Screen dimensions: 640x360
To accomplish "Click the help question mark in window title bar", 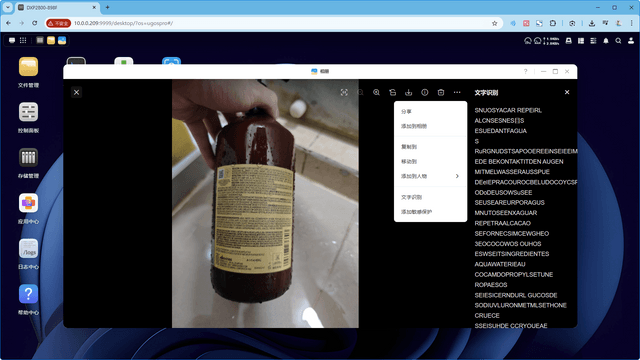I will click(x=525, y=71).
